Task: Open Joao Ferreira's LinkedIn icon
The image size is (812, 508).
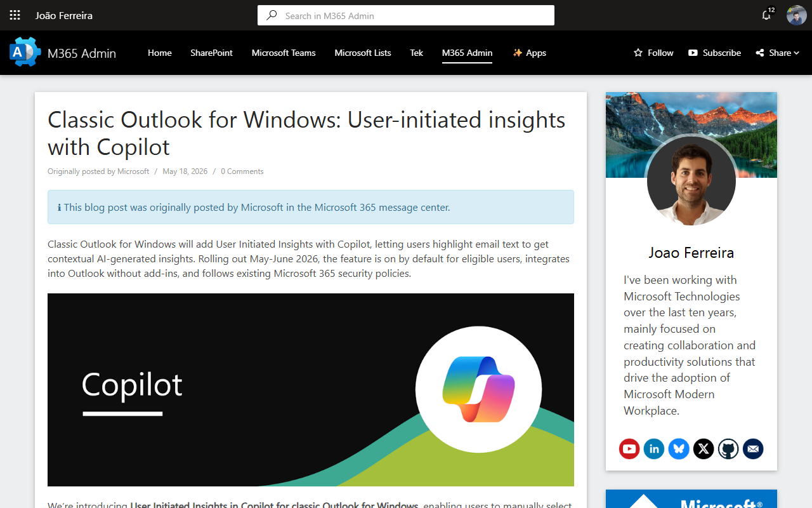Action: tap(654, 449)
